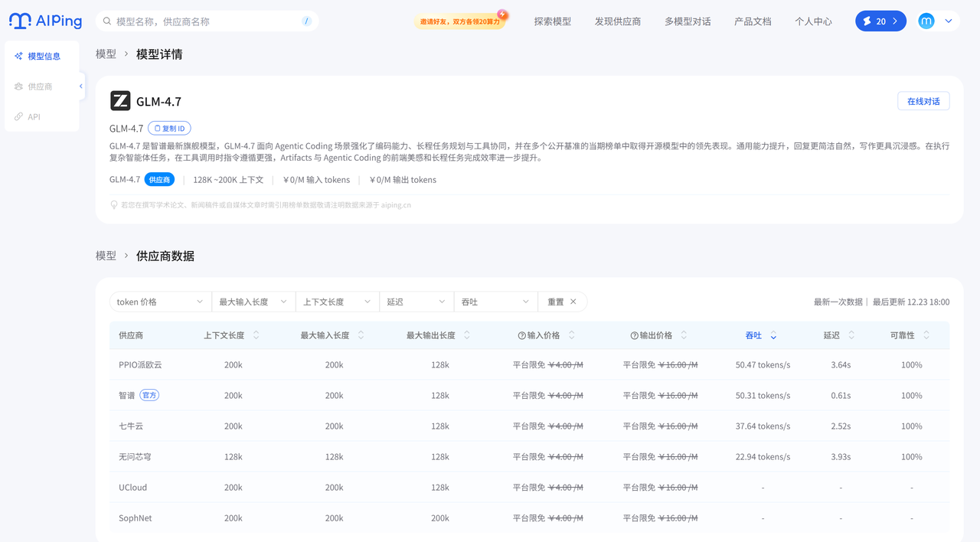
Task: Click the 复制 ID button
Action: (169, 129)
